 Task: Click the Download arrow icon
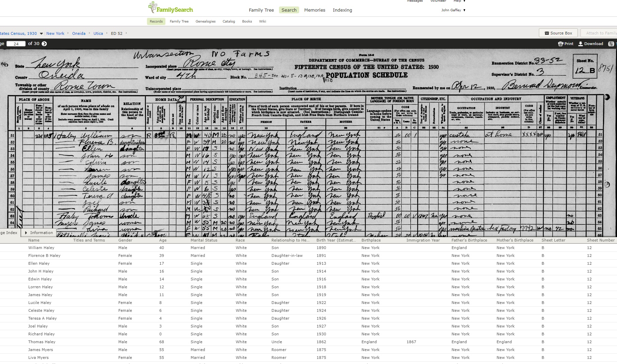point(581,44)
